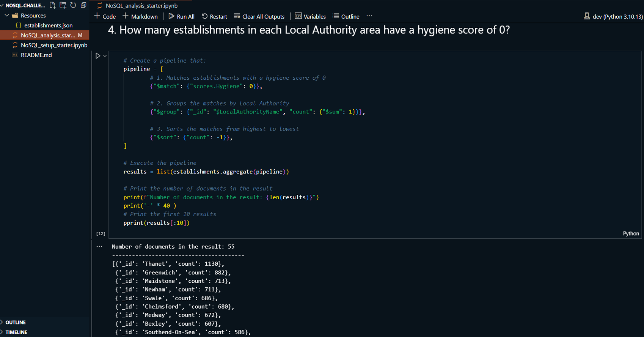The height and width of the screenshot is (337, 644).
Task: Open NoSQL_setup_starter.ipynb file
Action: [x=54, y=45]
